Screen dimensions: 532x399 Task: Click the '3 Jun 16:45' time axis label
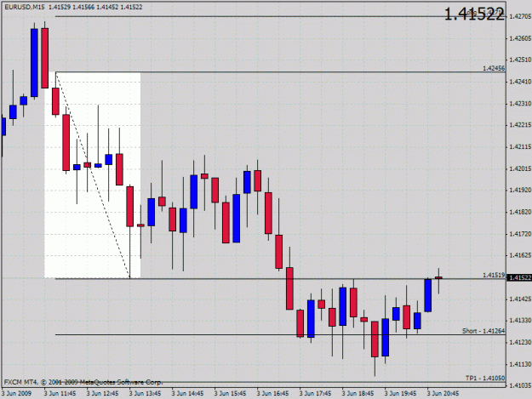pyautogui.click(x=272, y=394)
